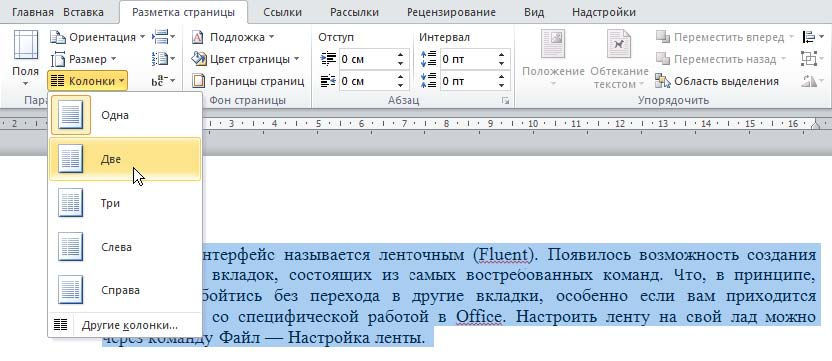Click the spacing after icon

tap(429, 81)
